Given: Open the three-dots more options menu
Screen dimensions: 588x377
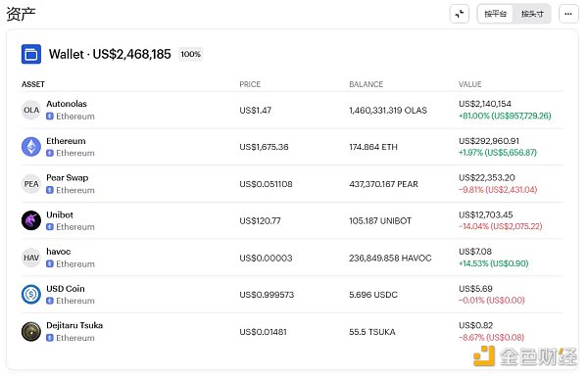Looking at the screenshot, I should 568,14.
